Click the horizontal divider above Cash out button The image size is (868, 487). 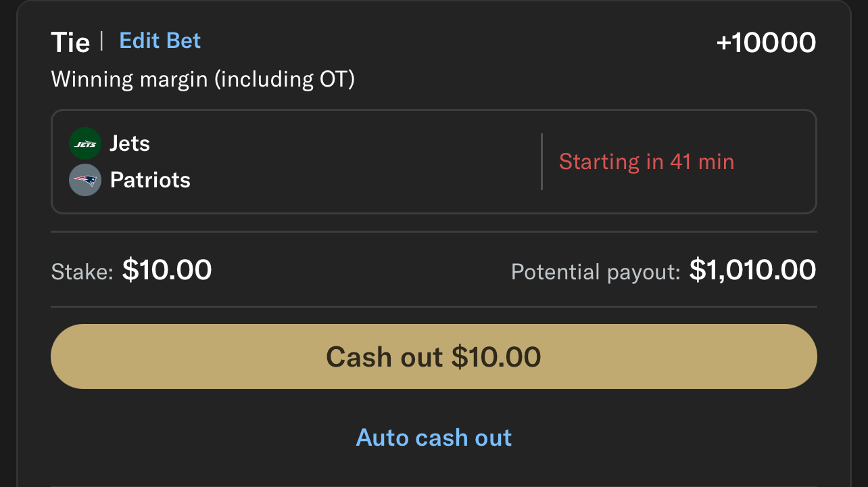pyautogui.click(x=433, y=306)
